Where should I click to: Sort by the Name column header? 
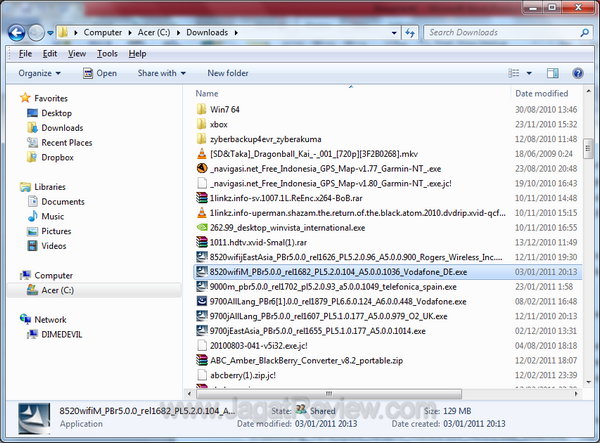pyautogui.click(x=207, y=93)
